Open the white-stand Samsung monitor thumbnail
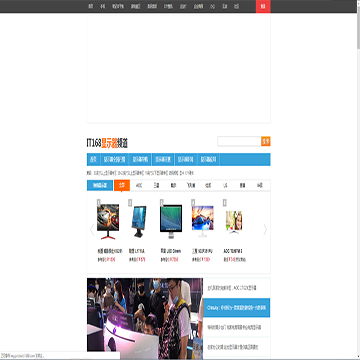 pos(202,221)
